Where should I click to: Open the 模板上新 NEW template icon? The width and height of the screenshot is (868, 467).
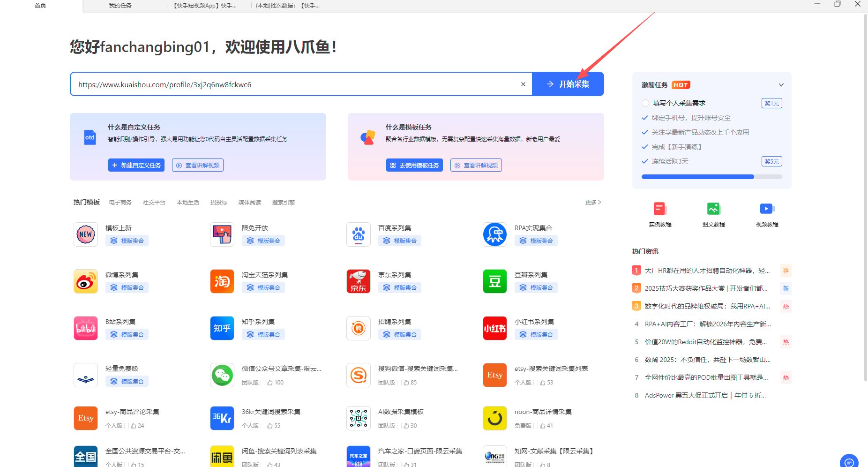click(x=86, y=234)
